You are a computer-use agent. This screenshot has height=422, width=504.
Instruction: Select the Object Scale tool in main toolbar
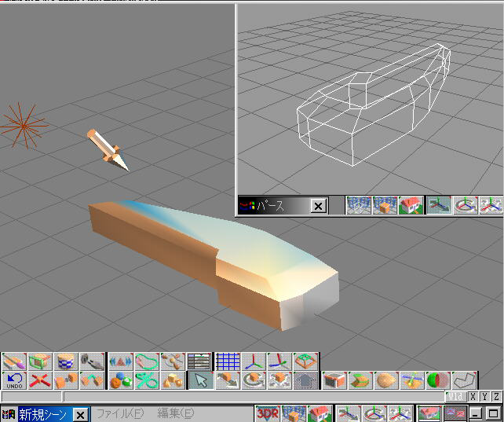coord(279,380)
